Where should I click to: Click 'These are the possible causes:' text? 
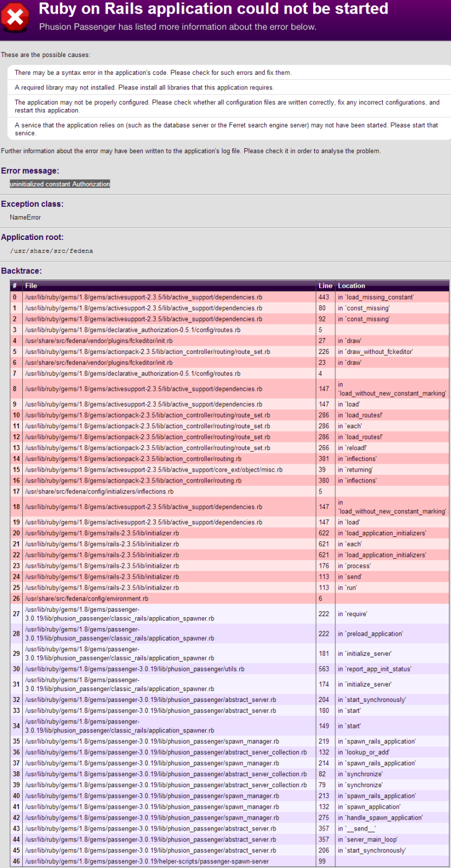click(x=46, y=55)
